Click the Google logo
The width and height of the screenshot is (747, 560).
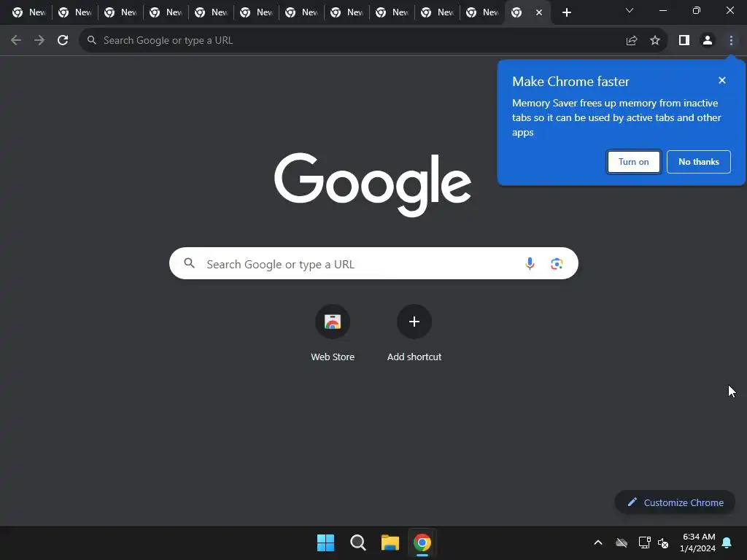point(373,184)
